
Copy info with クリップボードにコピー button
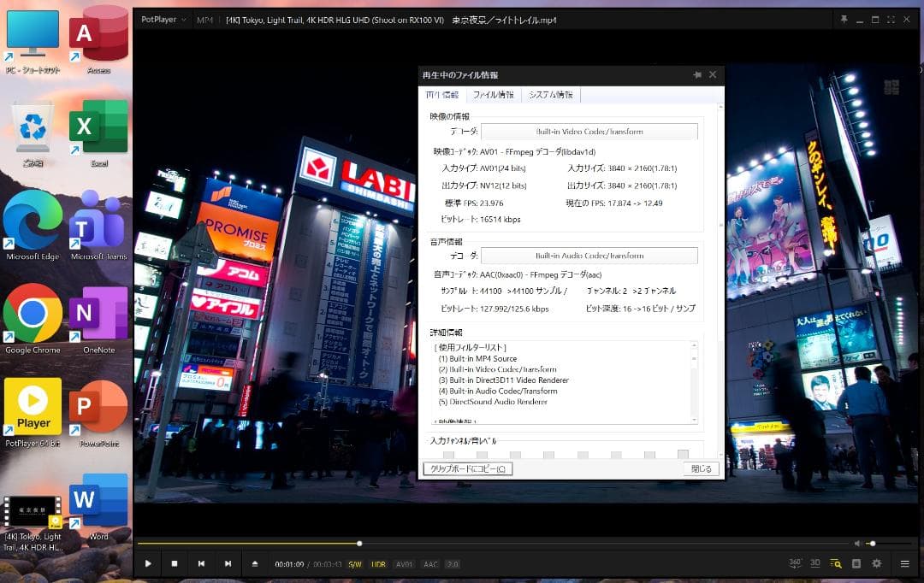[468, 468]
